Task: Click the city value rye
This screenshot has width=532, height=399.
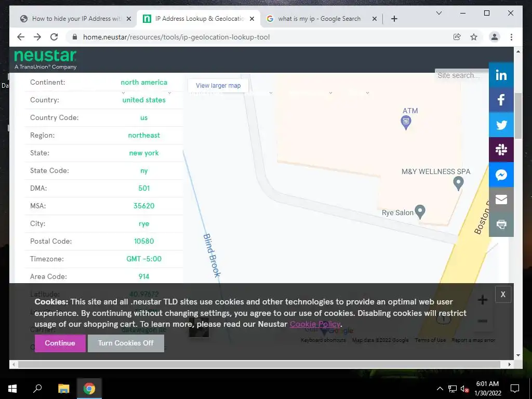Action: pos(144,223)
